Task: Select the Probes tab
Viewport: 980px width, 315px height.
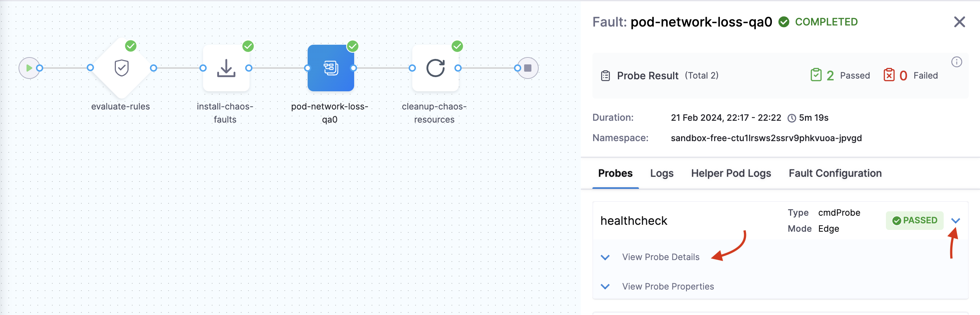Action: pyautogui.click(x=615, y=173)
